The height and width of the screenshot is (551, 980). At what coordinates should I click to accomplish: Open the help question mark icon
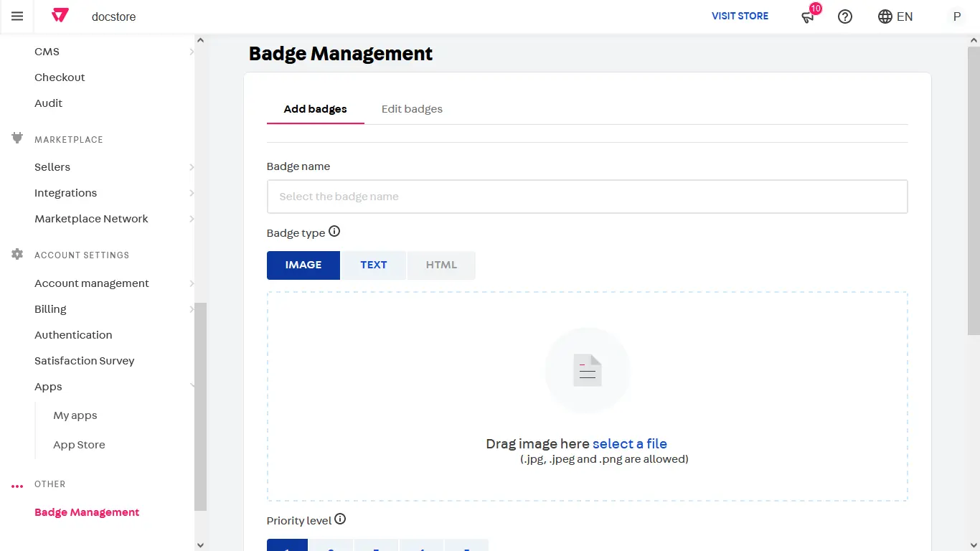point(845,17)
